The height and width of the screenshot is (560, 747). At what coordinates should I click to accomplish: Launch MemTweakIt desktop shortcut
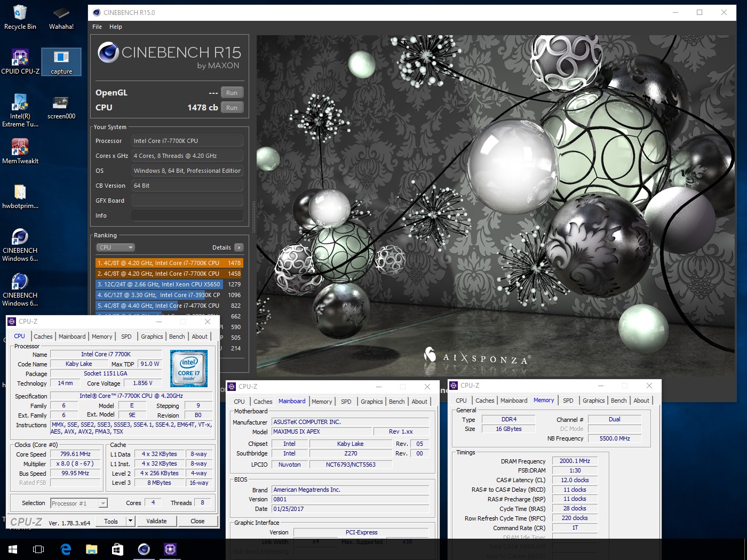[20, 152]
